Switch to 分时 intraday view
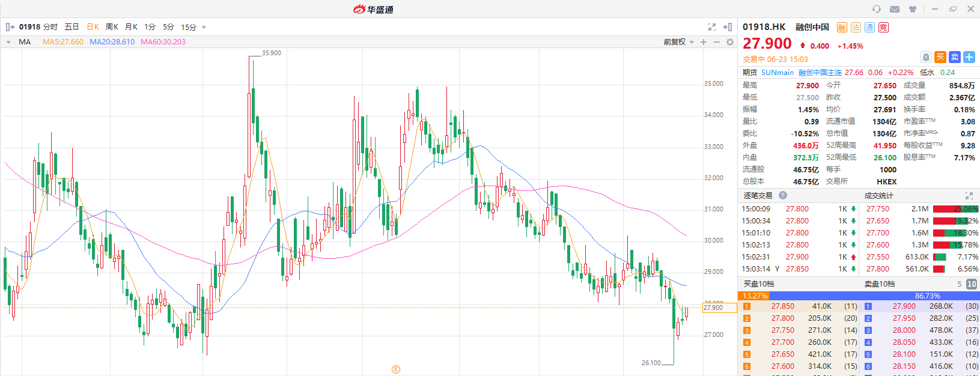The width and height of the screenshot is (980, 376). 50,27
